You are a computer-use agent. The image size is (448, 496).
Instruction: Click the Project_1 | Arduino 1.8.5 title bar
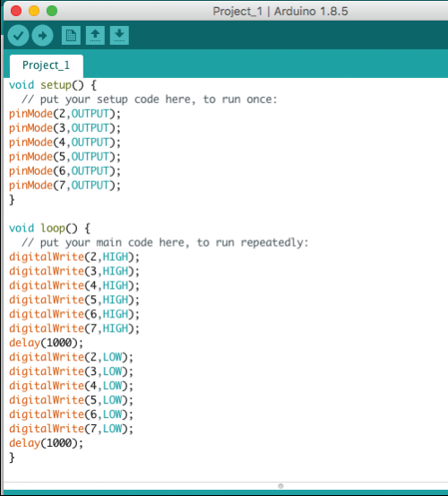pos(280,12)
